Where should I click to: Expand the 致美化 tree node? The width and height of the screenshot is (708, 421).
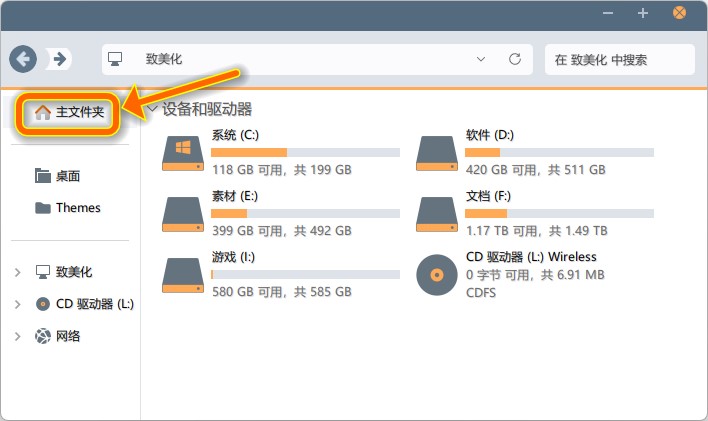pyautogui.click(x=18, y=272)
